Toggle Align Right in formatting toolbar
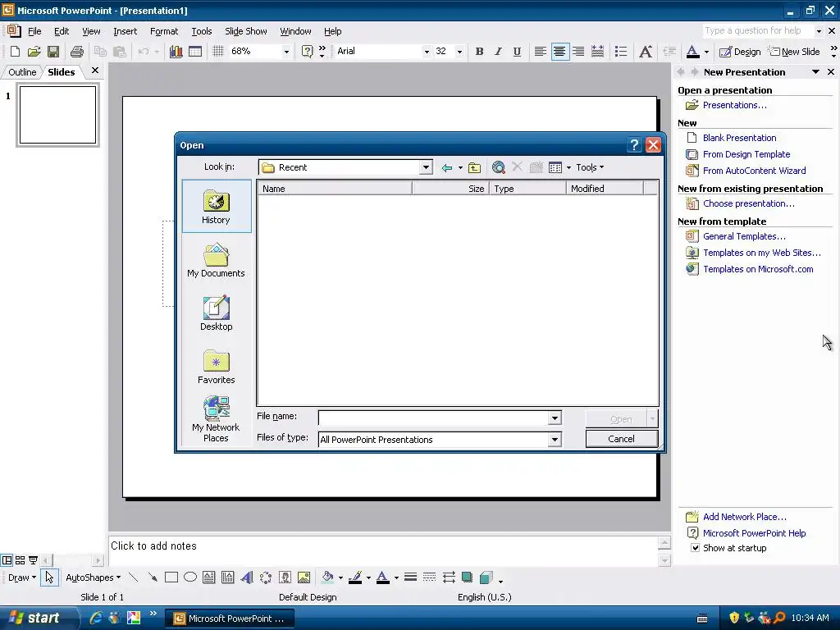The height and width of the screenshot is (630, 840). pos(578,52)
